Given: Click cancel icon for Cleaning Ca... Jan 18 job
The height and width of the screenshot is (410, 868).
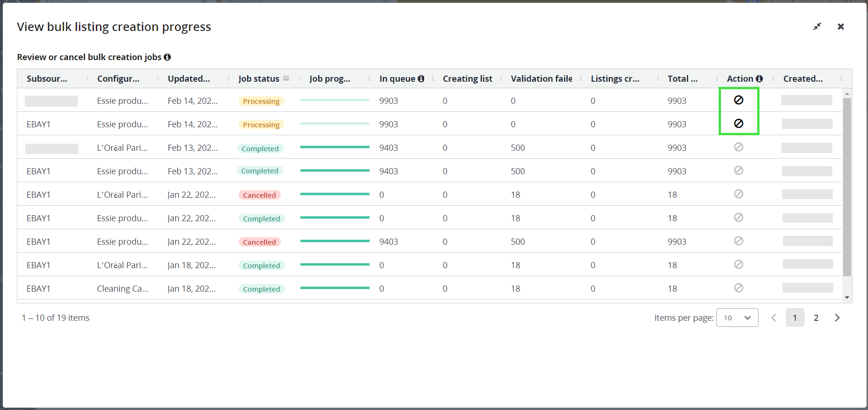Looking at the screenshot, I should click(x=738, y=288).
